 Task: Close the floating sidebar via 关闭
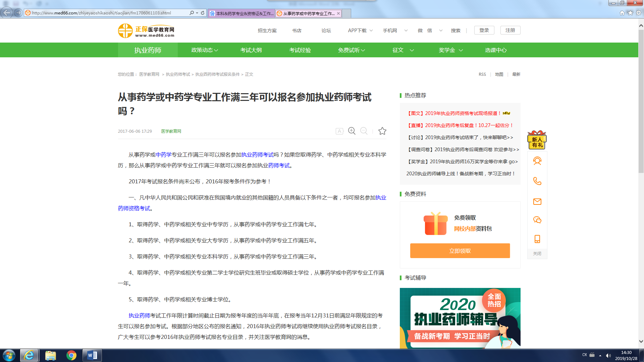click(x=537, y=254)
